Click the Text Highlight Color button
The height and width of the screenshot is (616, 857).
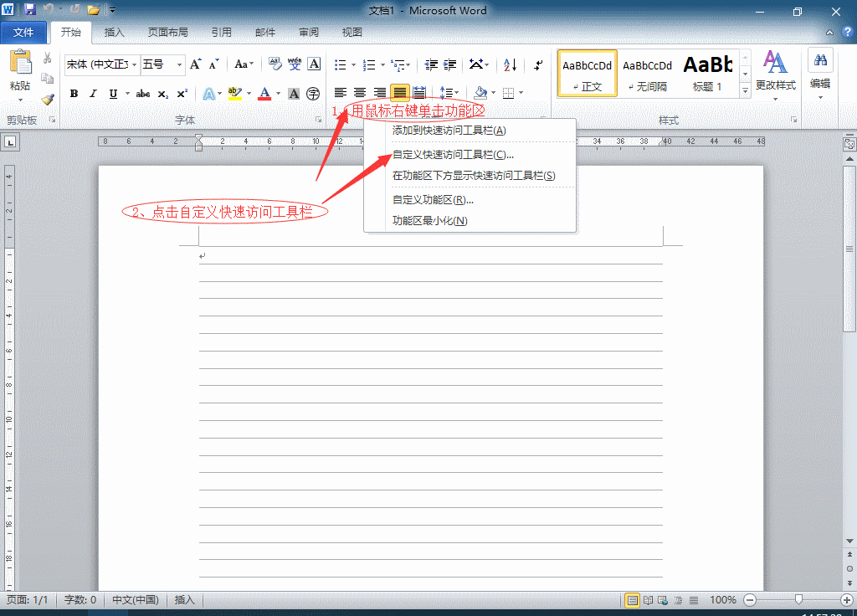click(235, 94)
